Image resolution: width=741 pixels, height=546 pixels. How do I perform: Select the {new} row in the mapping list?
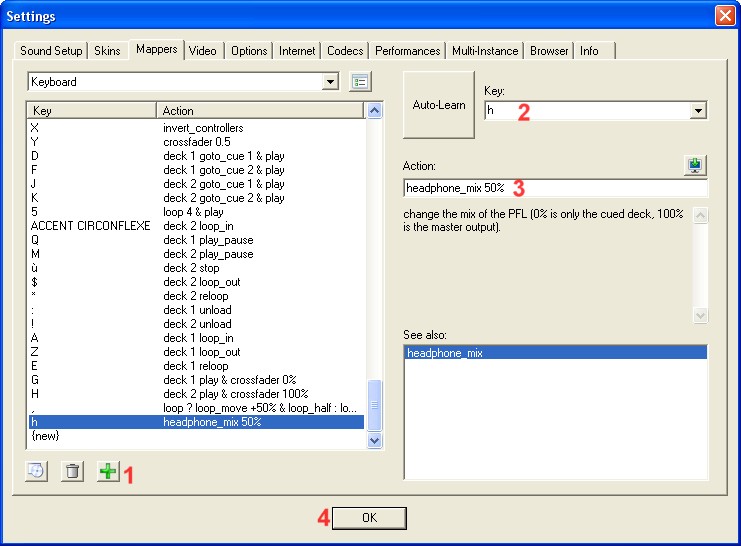(x=46, y=436)
